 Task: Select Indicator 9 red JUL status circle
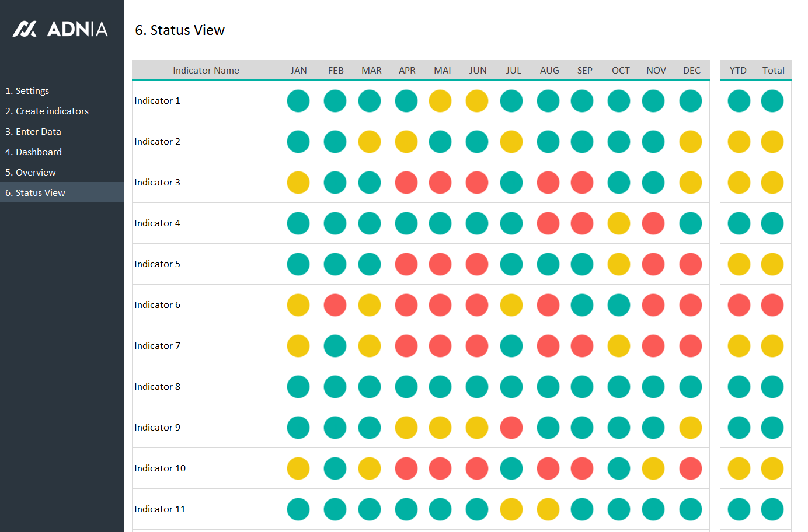coord(511,428)
